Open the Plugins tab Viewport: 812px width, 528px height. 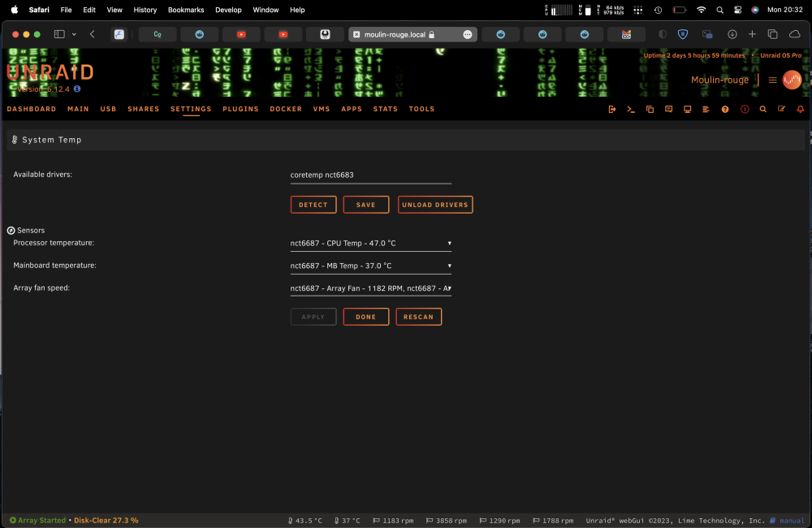241,109
